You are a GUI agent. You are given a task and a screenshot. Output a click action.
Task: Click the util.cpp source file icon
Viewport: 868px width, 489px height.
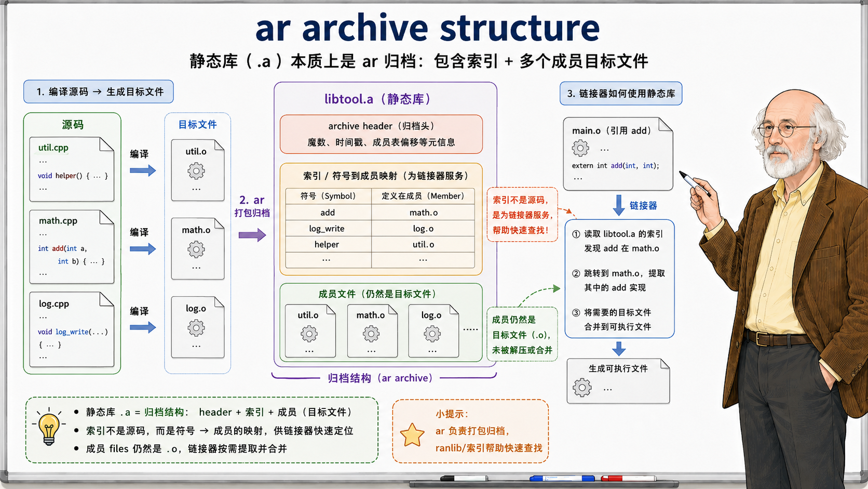pos(72,169)
